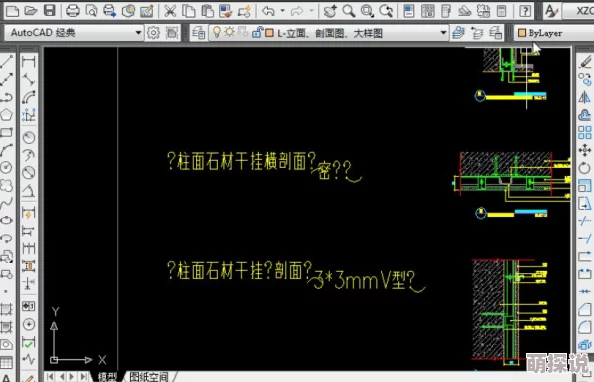The width and height of the screenshot is (594, 382).
Task: Toggle layer lock padlock
Action: pyautogui.click(x=257, y=32)
